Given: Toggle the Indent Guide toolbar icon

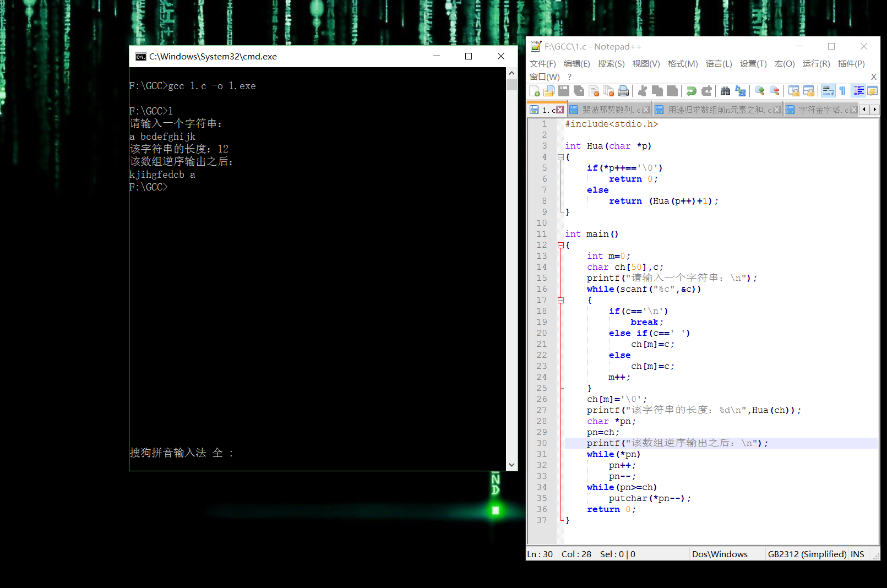Looking at the screenshot, I should (858, 91).
